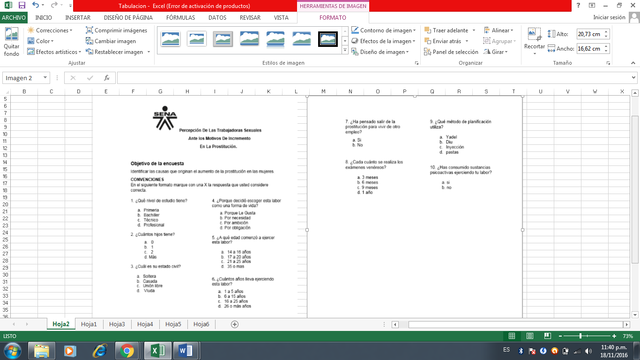Click Traer adelante

coord(446,30)
